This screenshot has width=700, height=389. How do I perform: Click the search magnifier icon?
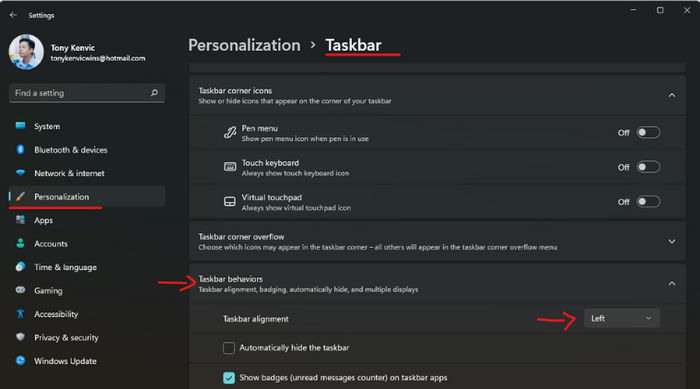(154, 93)
